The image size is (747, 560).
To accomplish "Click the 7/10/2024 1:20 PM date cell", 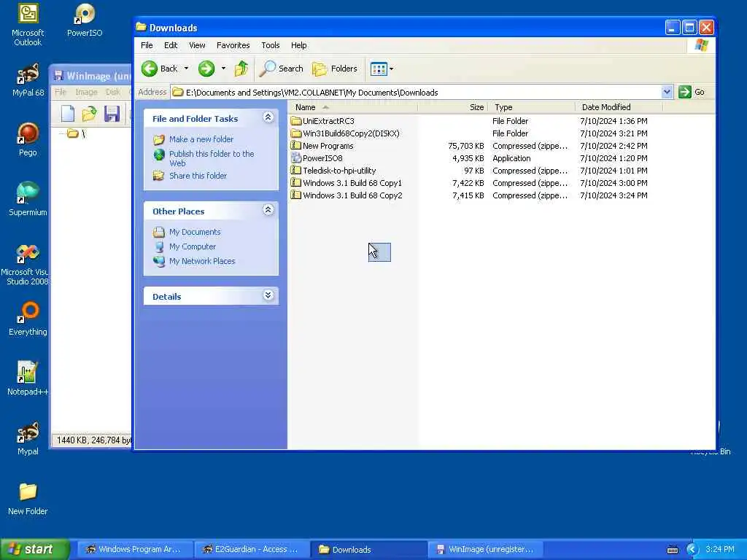I will click(x=614, y=158).
